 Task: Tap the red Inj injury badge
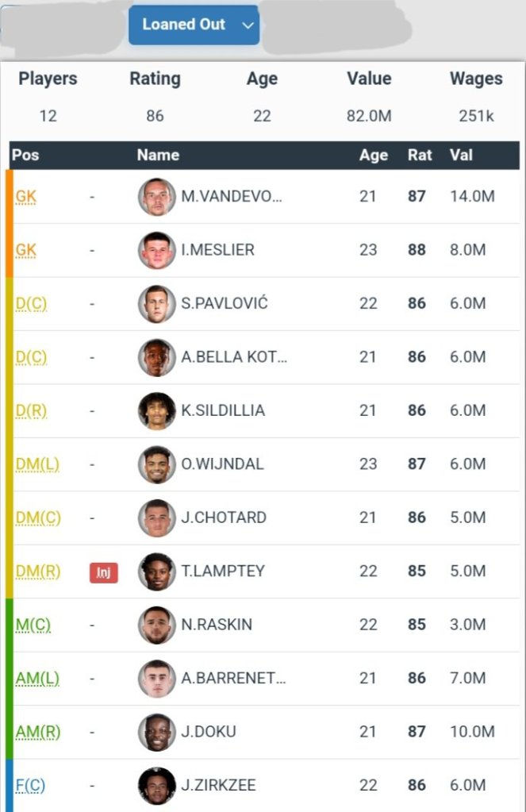(103, 571)
